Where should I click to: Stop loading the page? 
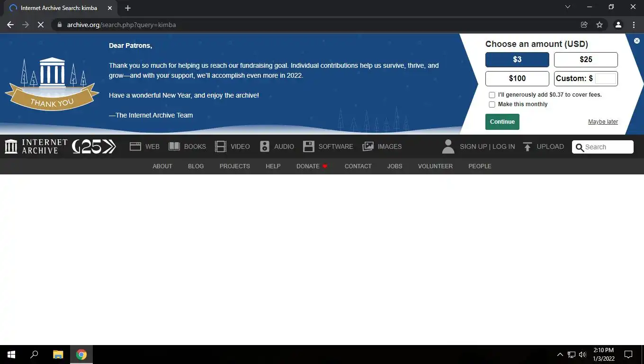coord(41,25)
